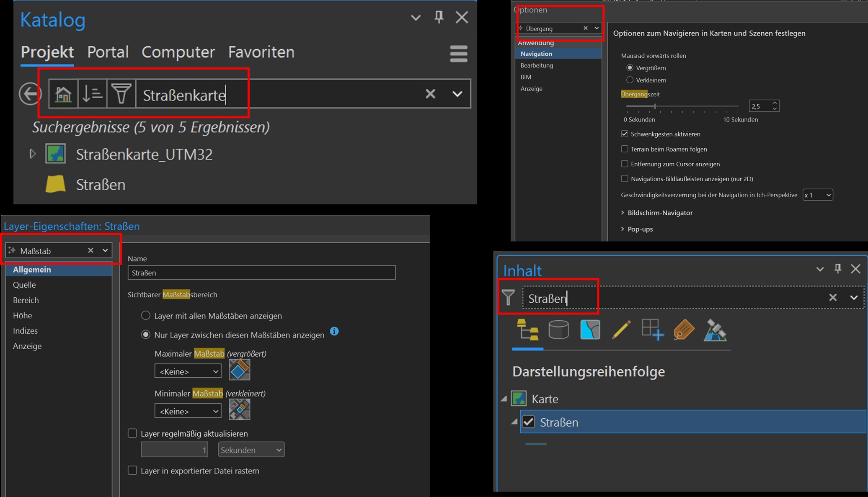
Task: Click the Katalog back arrow button
Action: point(30,94)
